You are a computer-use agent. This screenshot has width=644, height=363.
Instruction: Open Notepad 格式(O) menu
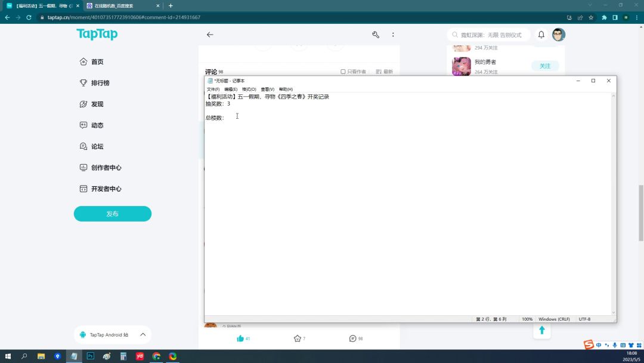coord(249,89)
